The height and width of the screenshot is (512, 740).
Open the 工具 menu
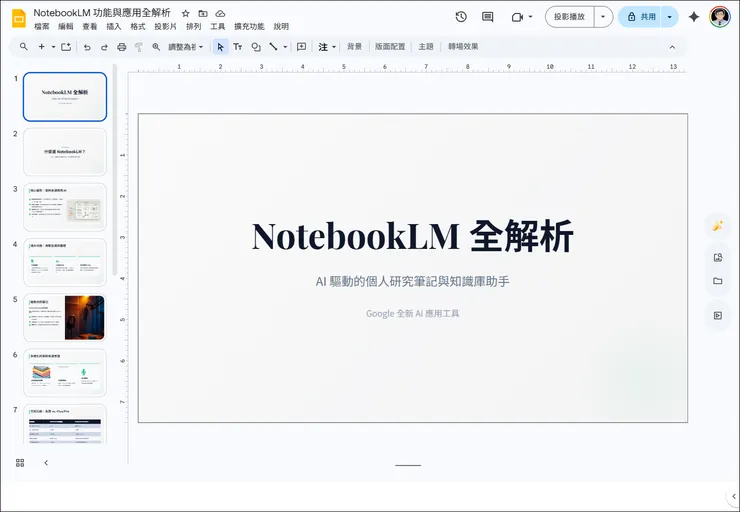tap(218, 27)
